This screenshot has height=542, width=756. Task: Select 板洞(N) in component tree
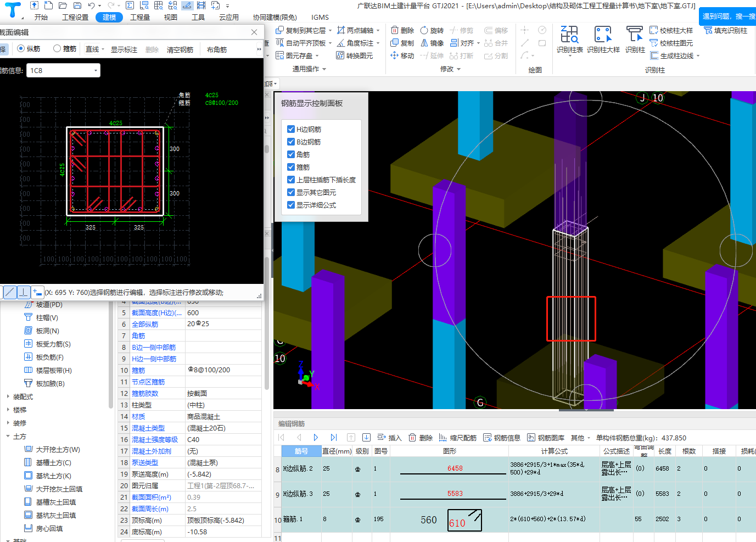point(42,331)
